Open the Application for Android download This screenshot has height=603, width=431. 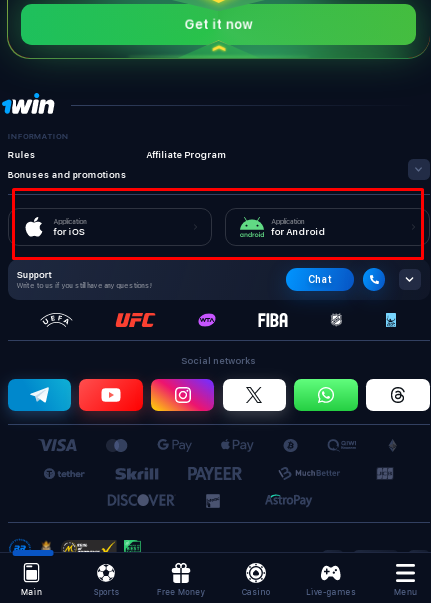click(328, 227)
